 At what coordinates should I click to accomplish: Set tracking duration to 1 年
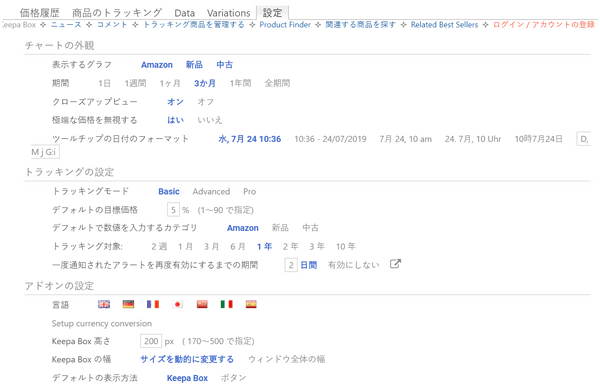coord(264,246)
